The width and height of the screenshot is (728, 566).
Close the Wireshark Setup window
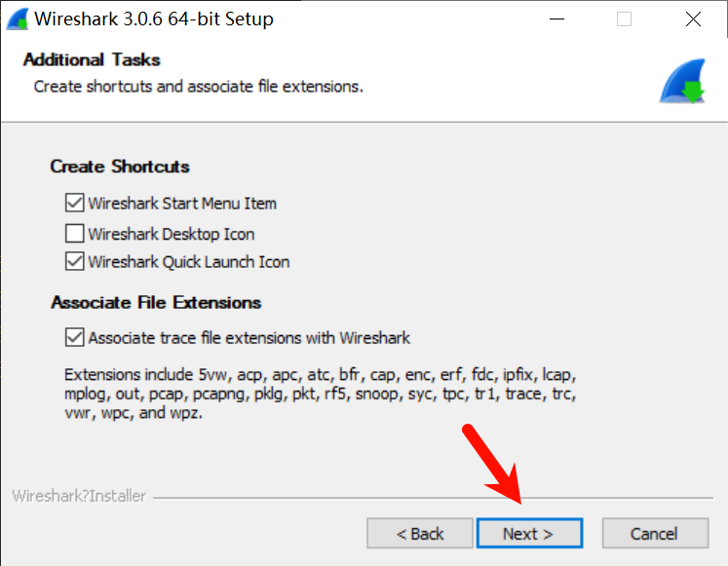(693, 19)
